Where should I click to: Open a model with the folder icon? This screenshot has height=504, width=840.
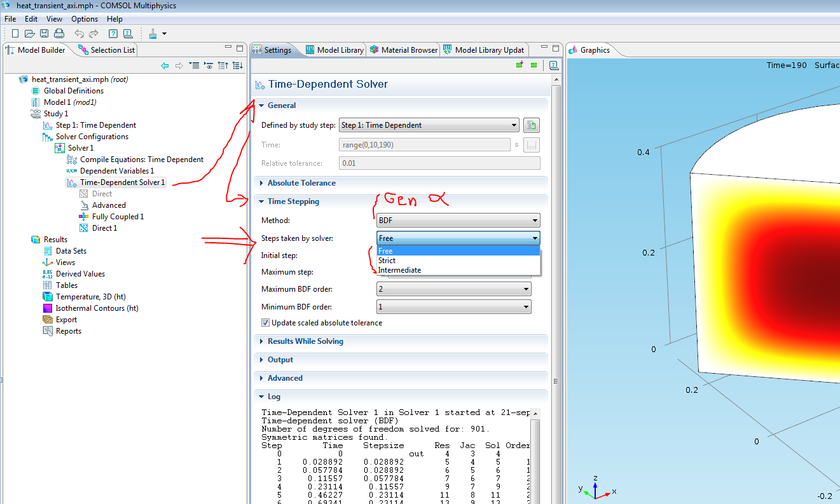click(29, 34)
